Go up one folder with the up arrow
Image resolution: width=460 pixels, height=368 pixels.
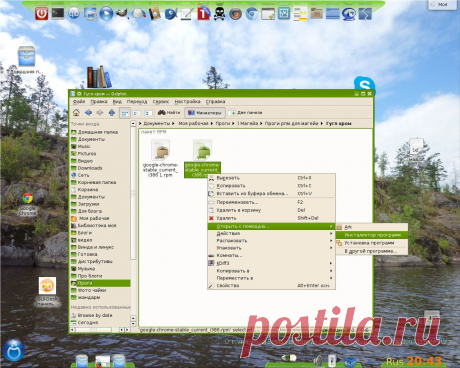point(112,113)
